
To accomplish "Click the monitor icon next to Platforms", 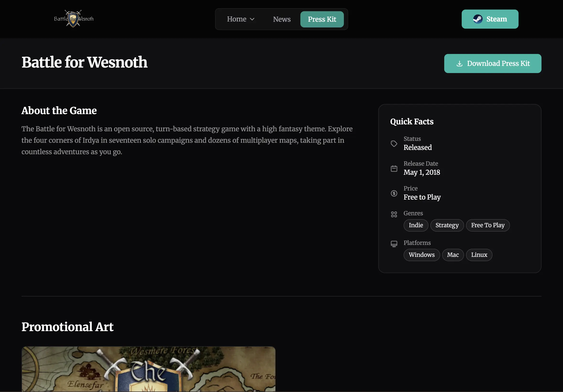I will coord(394,244).
